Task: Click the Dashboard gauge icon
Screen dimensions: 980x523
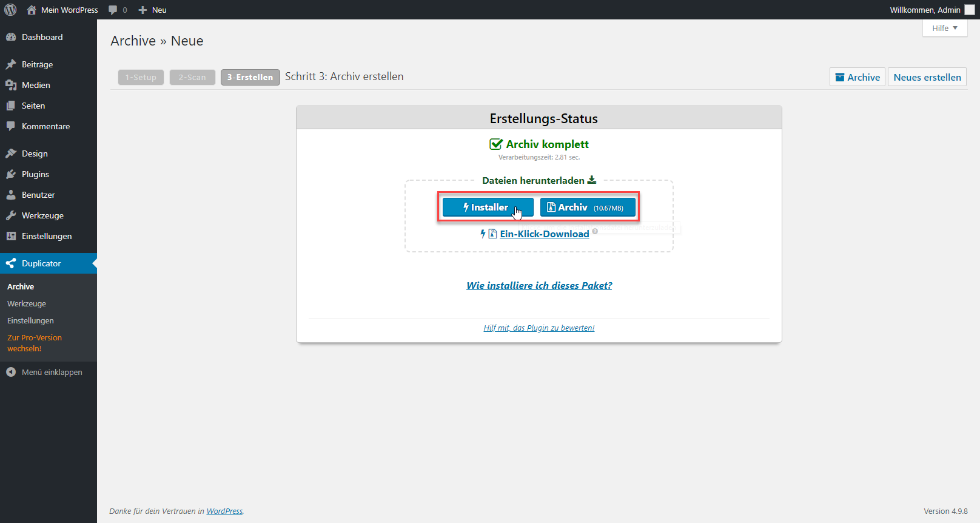Action: pyautogui.click(x=11, y=37)
